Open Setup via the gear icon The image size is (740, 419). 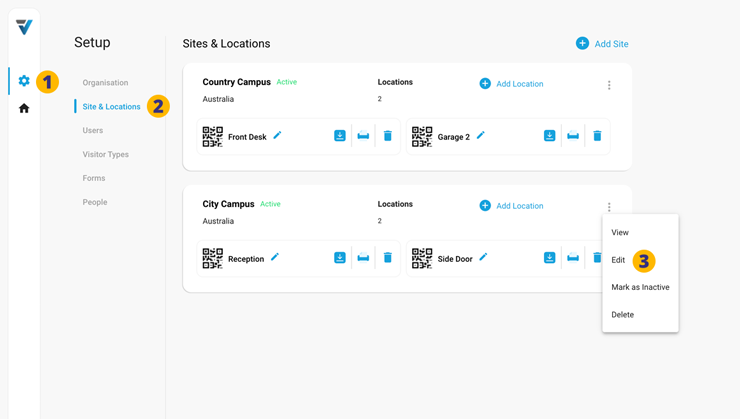24,81
